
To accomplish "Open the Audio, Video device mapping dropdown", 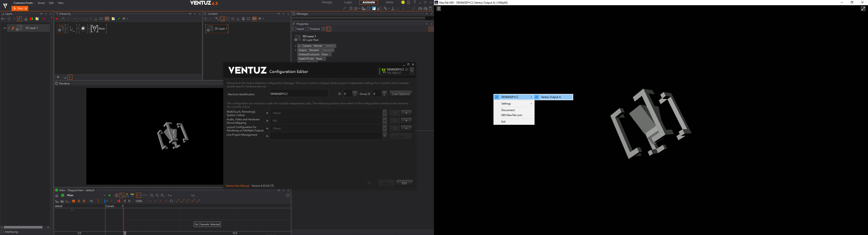I will [x=384, y=121].
